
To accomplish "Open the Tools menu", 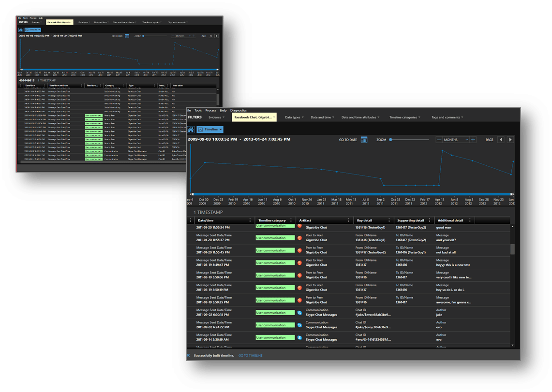I will click(198, 110).
